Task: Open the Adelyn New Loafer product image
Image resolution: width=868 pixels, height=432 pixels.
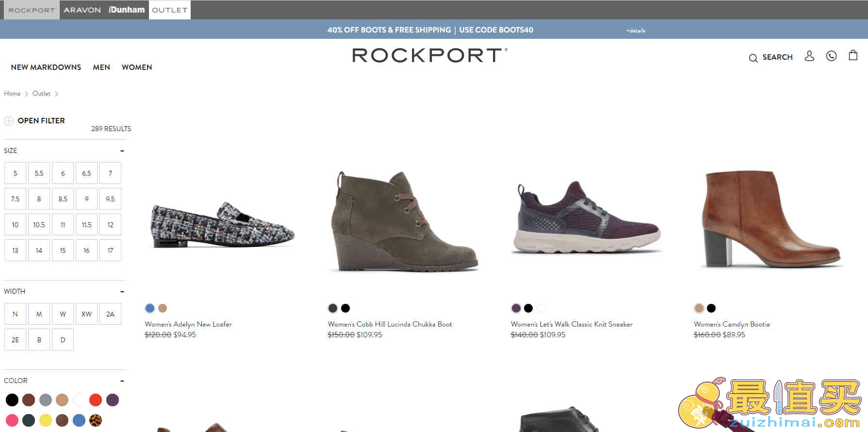Action: pos(223,225)
